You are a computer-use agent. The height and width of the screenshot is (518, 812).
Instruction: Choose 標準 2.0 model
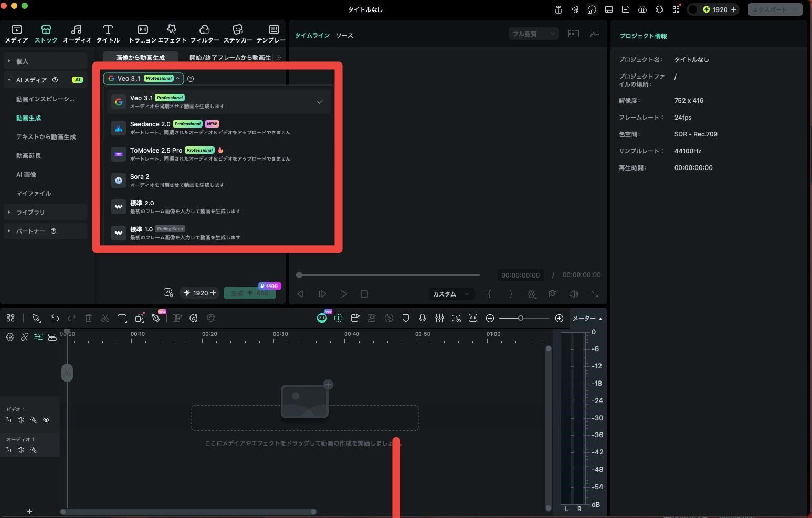pos(219,207)
